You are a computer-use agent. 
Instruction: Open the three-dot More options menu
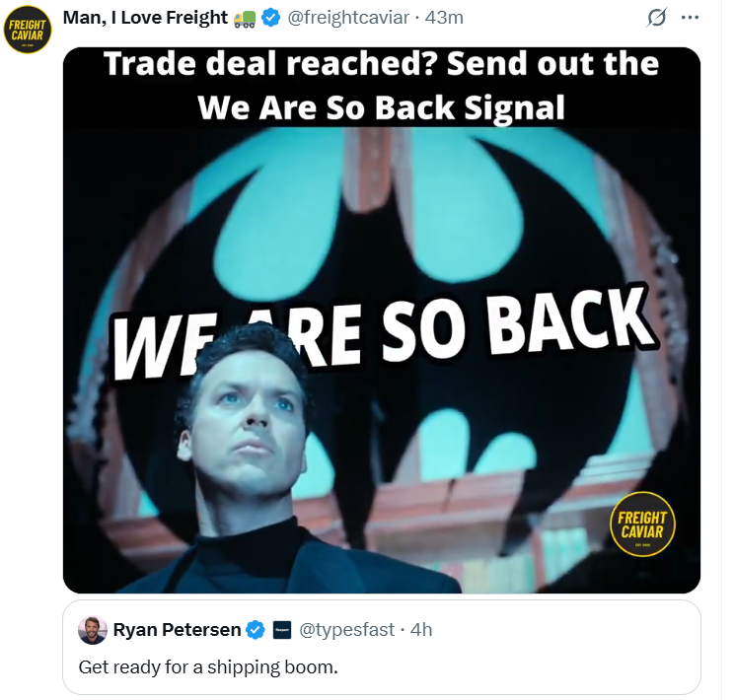coord(691,19)
